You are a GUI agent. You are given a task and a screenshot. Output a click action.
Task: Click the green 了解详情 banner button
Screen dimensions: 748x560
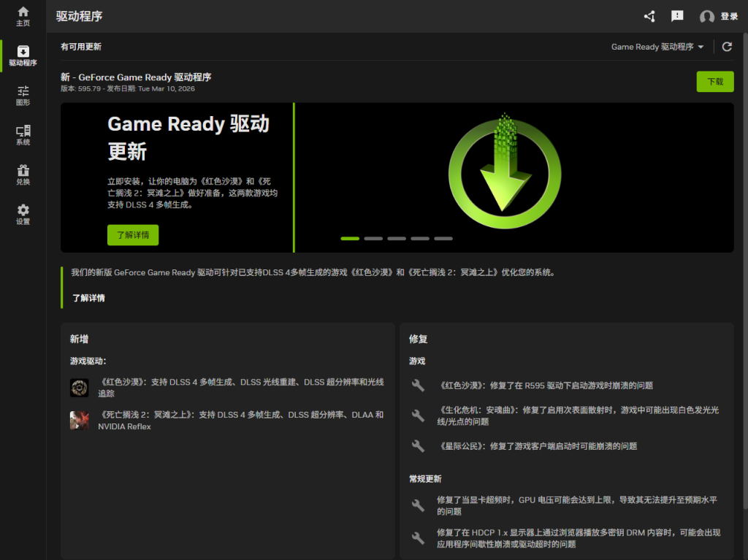(x=133, y=235)
